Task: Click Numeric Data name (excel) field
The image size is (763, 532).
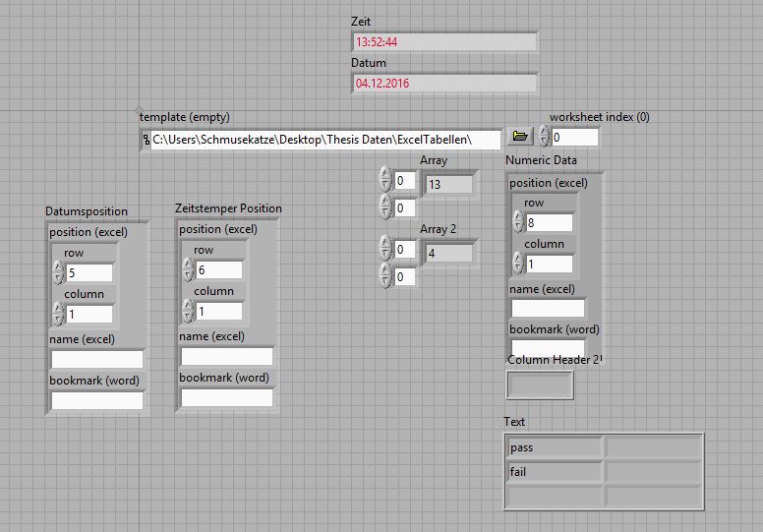Action: pyautogui.click(x=548, y=309)
